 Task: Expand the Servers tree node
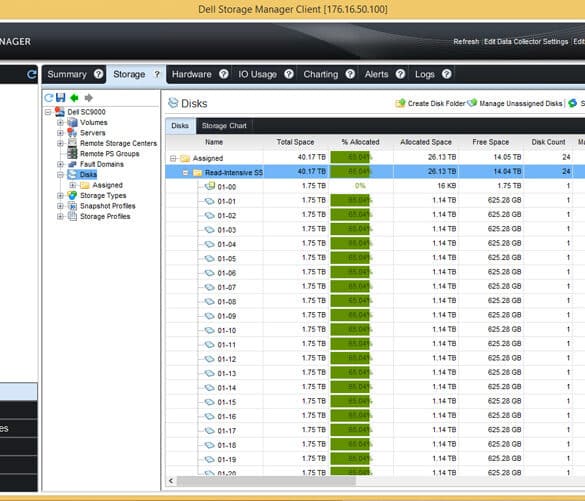click(60, 133)
